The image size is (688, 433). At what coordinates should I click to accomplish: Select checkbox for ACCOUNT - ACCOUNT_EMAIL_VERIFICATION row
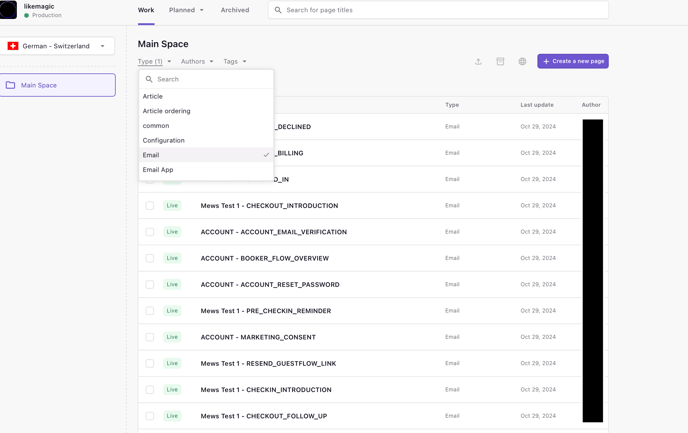(x=150, y=232)
